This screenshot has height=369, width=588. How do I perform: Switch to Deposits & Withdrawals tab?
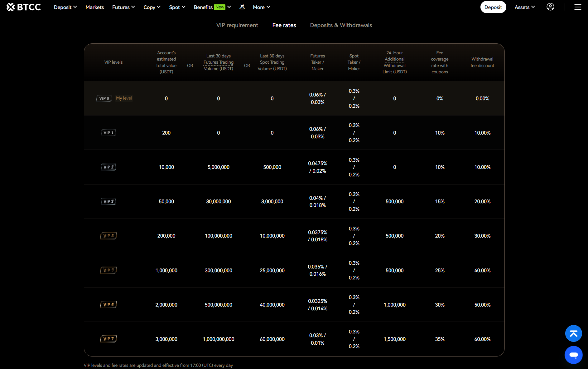pos(341,25)
